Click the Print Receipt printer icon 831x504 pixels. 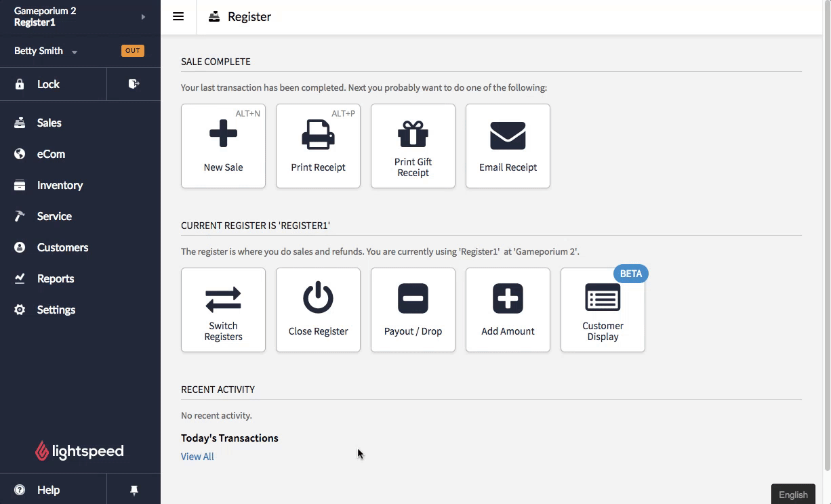pos(318,134)
